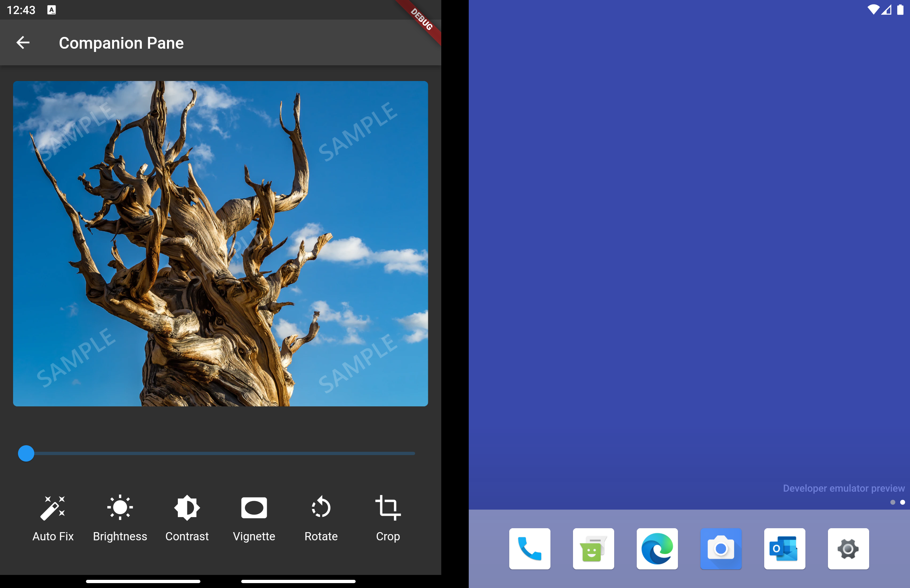Open the Phone app in dock
Viewport: 910px width, 588px height.
530,549
